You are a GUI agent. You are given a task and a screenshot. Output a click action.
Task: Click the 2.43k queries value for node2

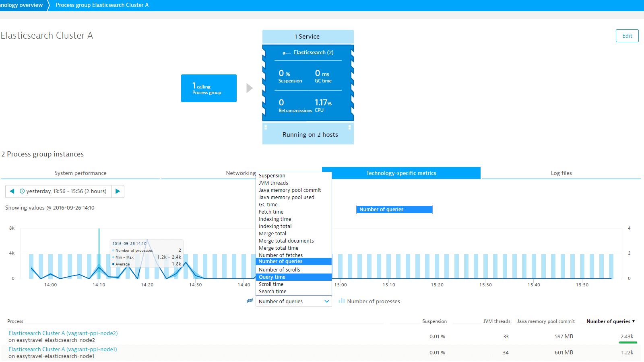(627, 336)
